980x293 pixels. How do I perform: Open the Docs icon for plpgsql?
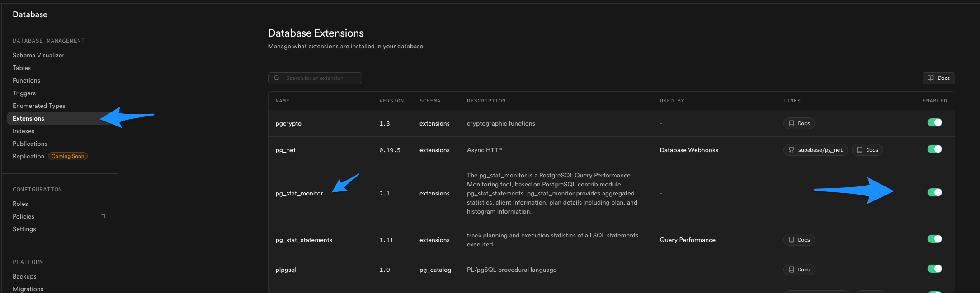tap(792, 270)
